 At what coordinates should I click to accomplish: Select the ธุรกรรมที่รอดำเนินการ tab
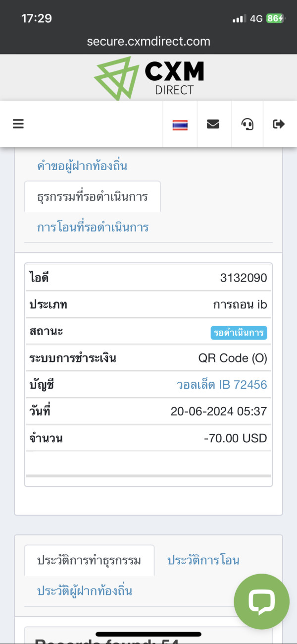click(x=93, y=196)
